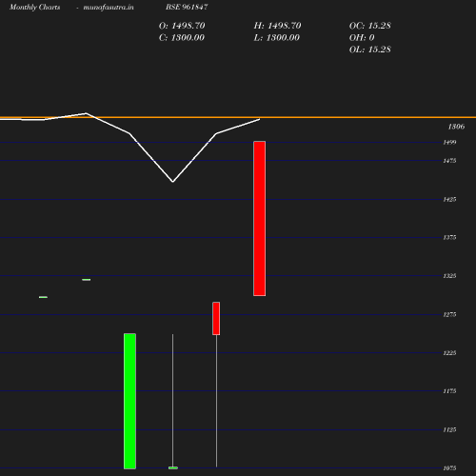Click the lowest point of the white moving-average line
The height and width of the screenshot is (476, 476).
(172, 182)
